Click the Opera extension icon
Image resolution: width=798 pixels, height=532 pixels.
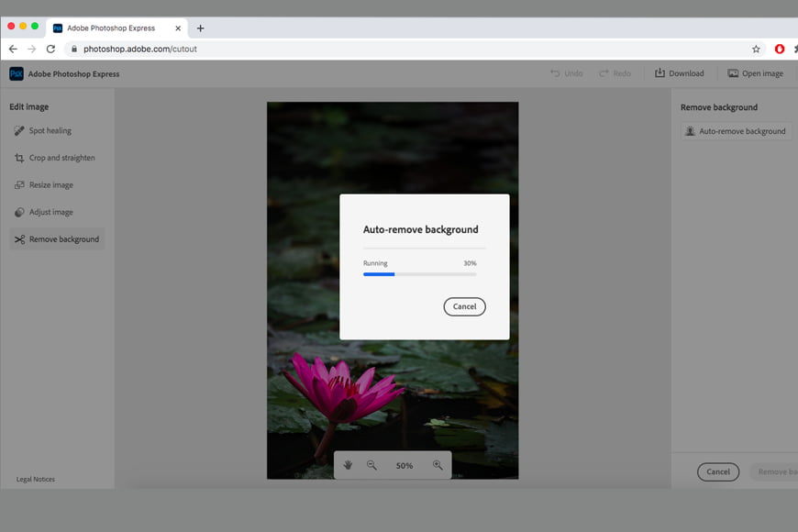[779, 49]
